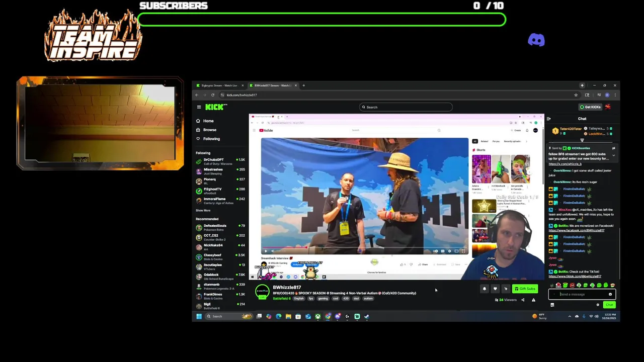Open Odablock recommended channel
Screen dimensions: 644x362
click(x=220, y=276)
